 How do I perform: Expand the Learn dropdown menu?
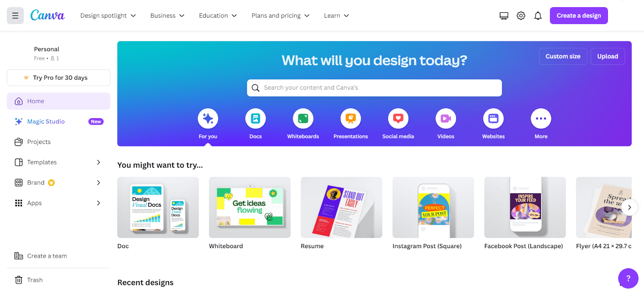point(336,16)
